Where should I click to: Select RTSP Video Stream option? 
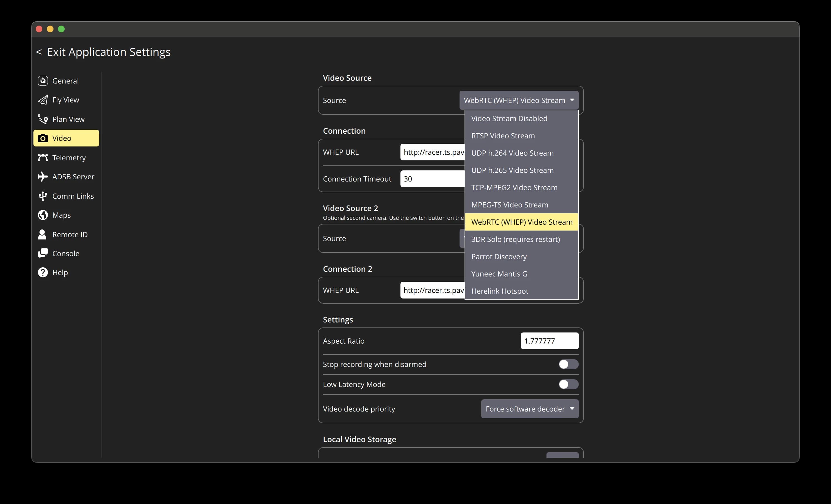click(x=521, y=136)
